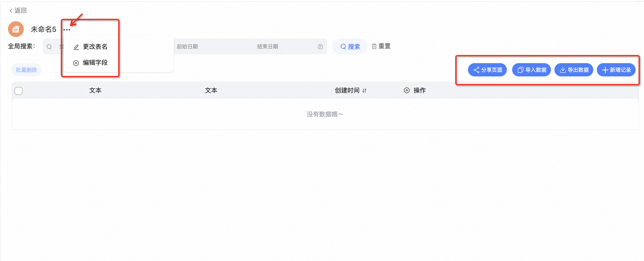Click the 起始日期 start date field
Viewport: 644px width, 261px height.
point(187,47)
